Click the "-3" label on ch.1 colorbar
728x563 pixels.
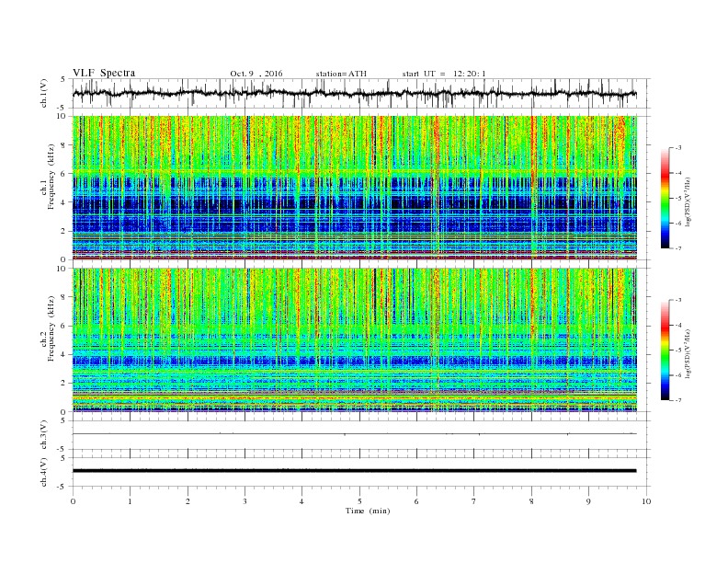(678, 148)
